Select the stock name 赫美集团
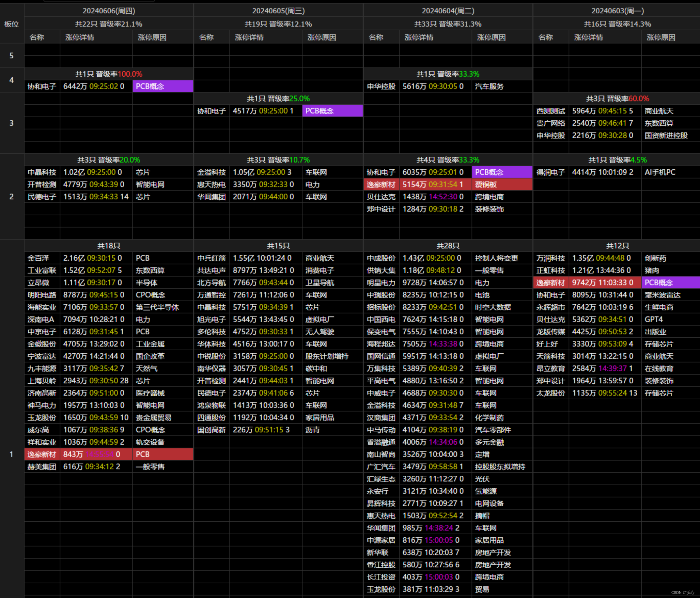Image resolution: width=700 pixels, height=598 pixels. (42, 467)
